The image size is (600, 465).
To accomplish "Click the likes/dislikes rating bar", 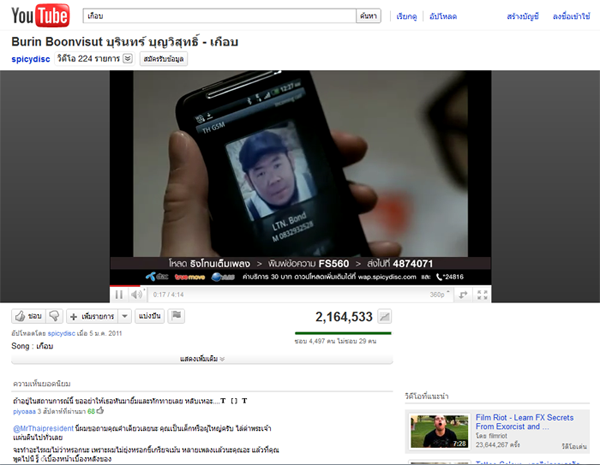I will point(343,333).
